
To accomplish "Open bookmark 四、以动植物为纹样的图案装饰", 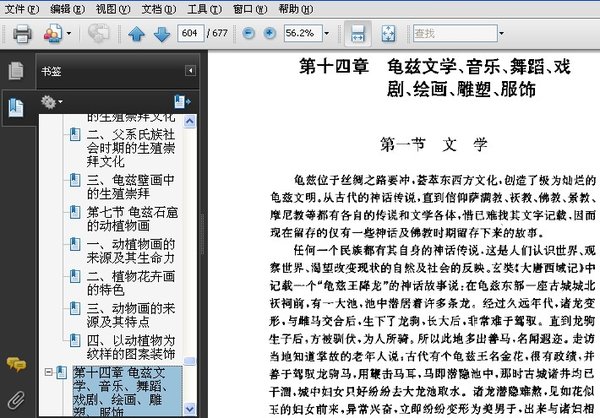I will pos(131,347).
